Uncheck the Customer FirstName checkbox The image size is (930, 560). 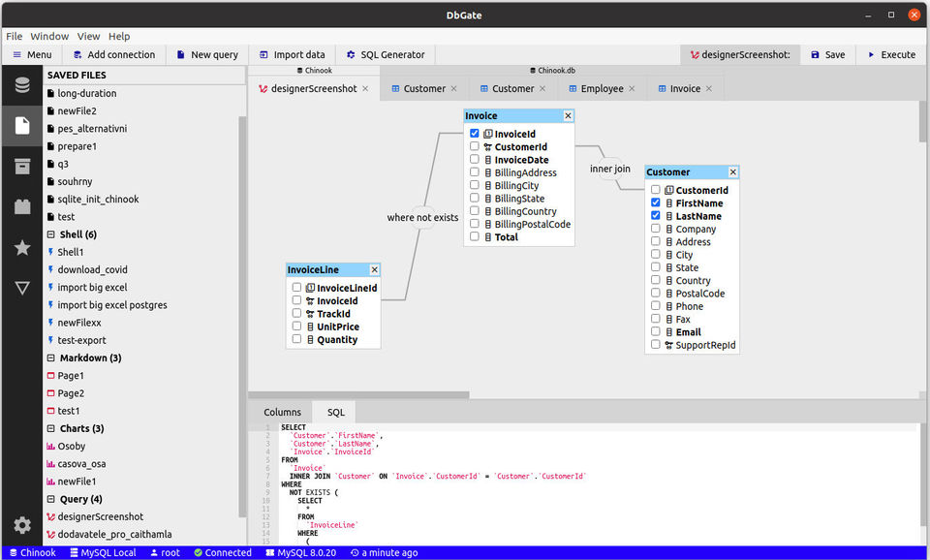coord(656,203)
